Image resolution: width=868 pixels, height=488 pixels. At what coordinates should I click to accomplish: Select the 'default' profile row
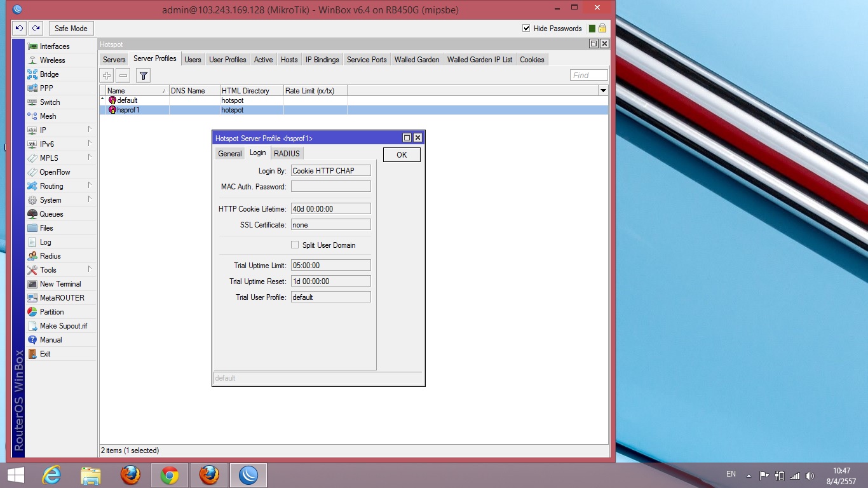[x=354, y=100]
